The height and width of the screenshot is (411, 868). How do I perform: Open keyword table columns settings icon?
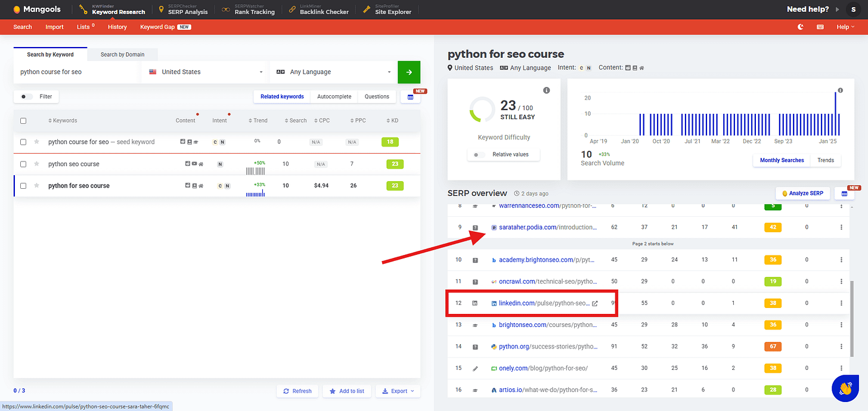coord(410,97)
